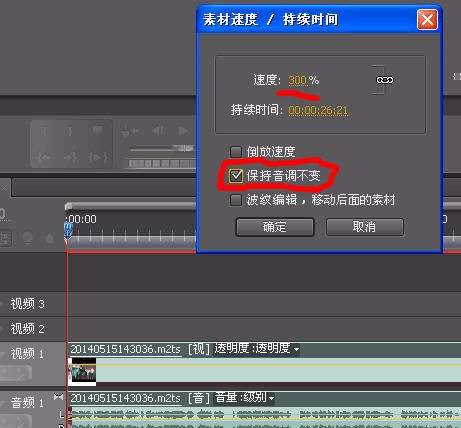The image size is (461, 428).
Task: Click the jog wheel strip in monitor
Action: (x=162, y=164)
